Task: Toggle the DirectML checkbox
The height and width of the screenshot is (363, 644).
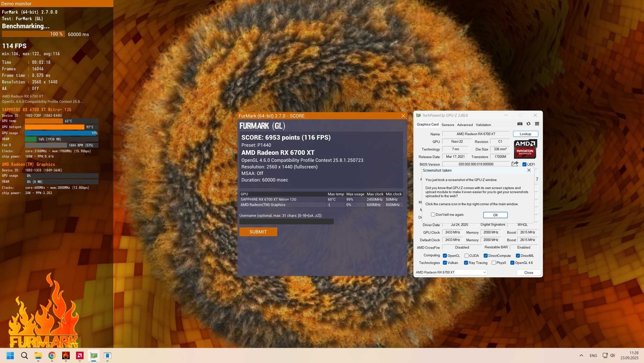Action: [x=518, y=256]
